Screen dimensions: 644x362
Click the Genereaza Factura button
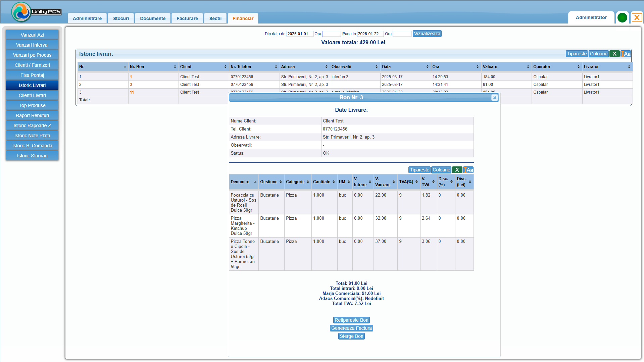point(351,328)
